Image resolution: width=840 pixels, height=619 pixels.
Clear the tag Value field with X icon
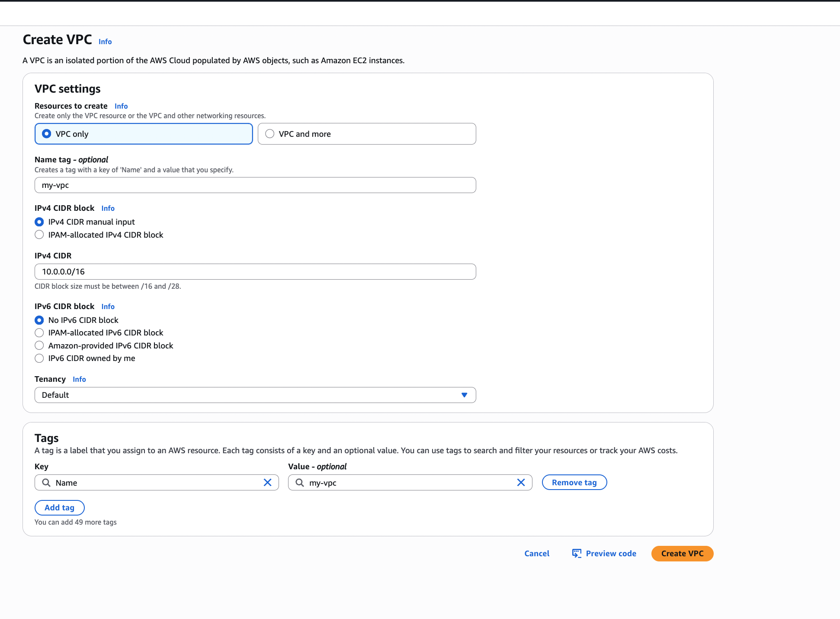point(521,482)
